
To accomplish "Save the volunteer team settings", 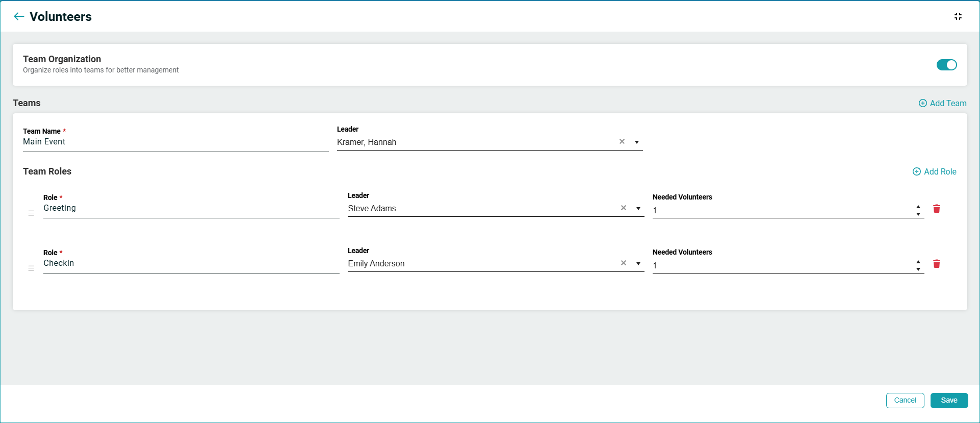I will (949, 401).
